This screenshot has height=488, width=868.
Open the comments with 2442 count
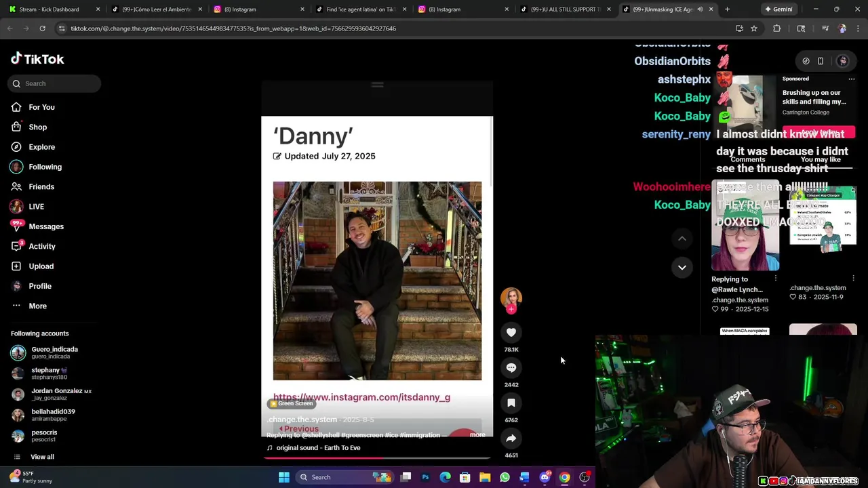click(511, 367)
